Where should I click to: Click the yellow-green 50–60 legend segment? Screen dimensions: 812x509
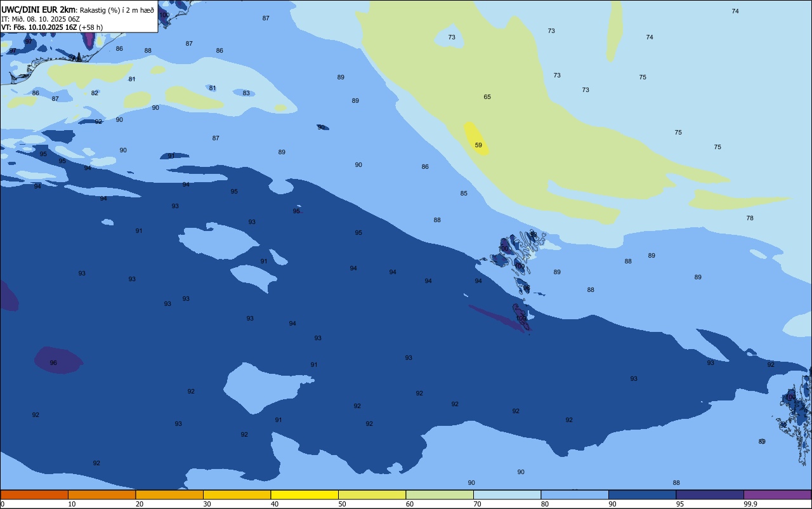coord(372,494)
